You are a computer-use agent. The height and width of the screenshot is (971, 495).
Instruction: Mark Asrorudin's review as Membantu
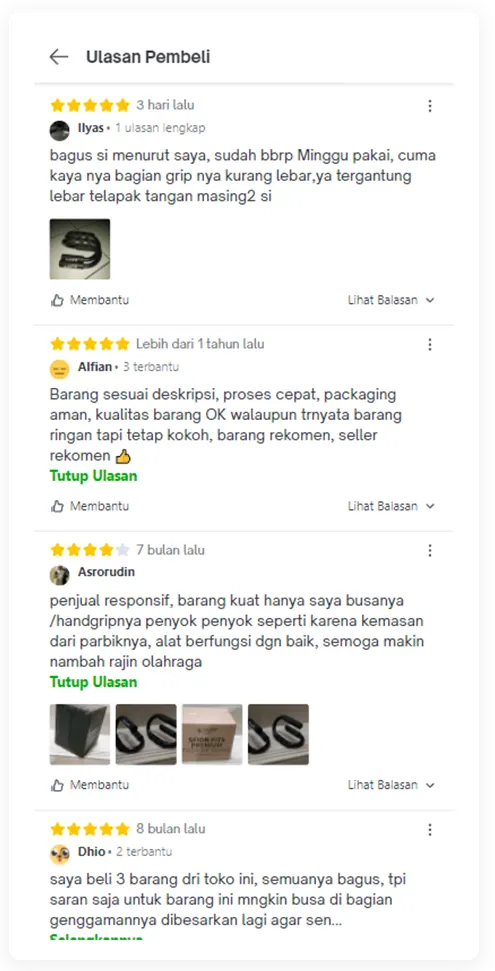[90, 785]
